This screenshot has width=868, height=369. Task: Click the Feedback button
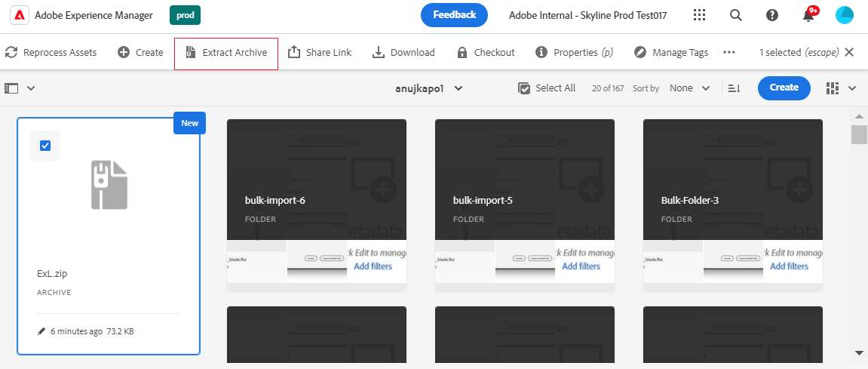[x=455, y=15]
